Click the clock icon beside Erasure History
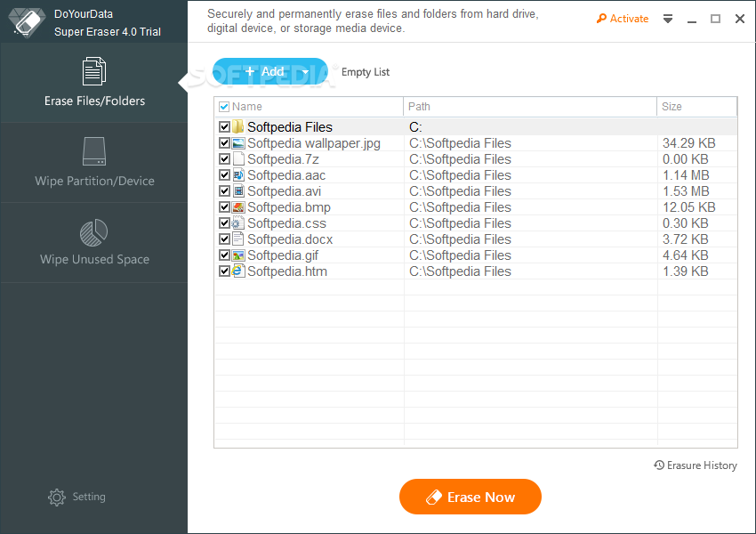The width and height of the screenshot is (756, 534). pos(658,465)
